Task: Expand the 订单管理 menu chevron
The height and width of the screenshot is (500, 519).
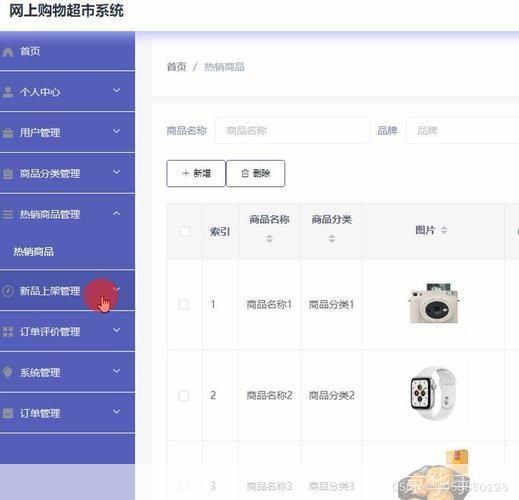Action: [x=116, y=412]
